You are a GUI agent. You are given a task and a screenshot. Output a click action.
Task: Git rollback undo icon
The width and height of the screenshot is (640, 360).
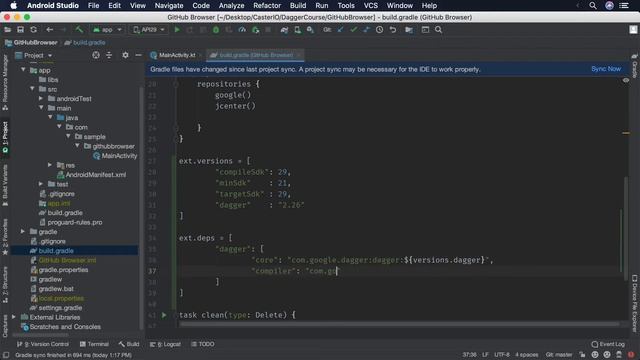393,30
